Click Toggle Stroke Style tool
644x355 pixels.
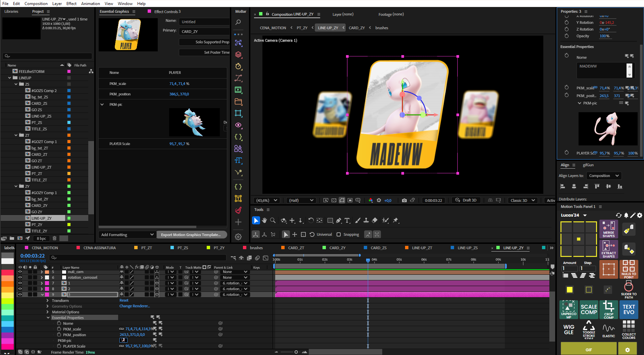click(589, 330)
